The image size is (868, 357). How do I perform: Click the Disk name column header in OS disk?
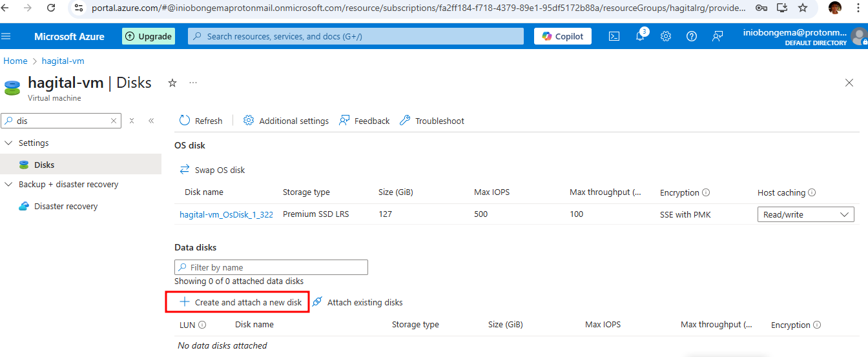[x=204, y=192]
